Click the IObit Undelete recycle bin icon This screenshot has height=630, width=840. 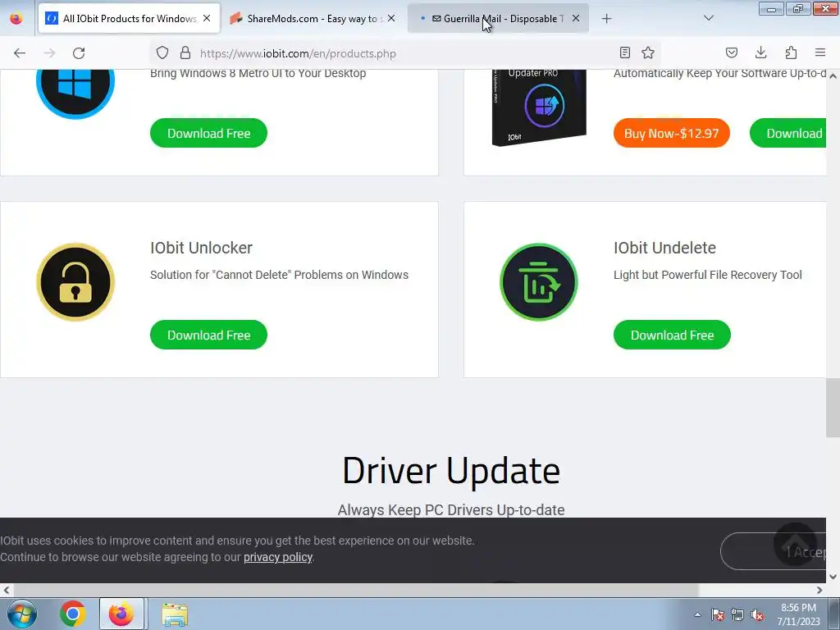[x=539, y=282]
